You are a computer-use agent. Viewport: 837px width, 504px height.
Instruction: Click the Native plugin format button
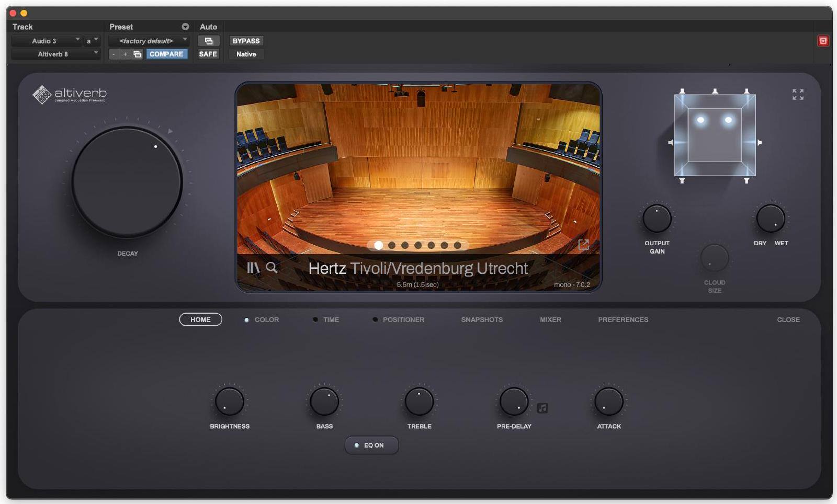click(246, 54)
